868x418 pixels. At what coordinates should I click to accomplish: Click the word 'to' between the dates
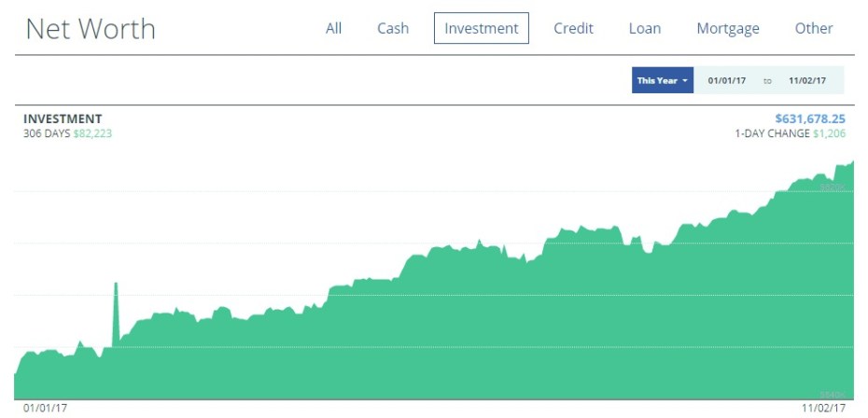767,81
